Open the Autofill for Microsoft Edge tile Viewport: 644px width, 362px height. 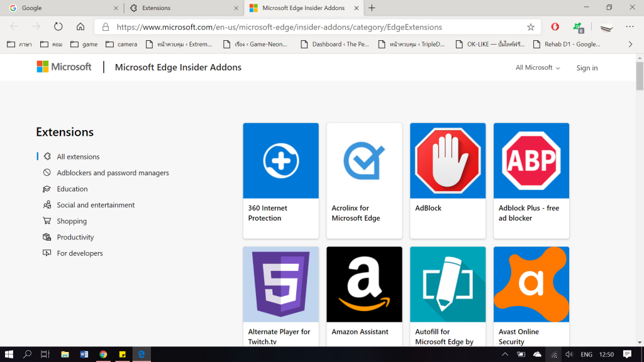[x=448, y=285]
